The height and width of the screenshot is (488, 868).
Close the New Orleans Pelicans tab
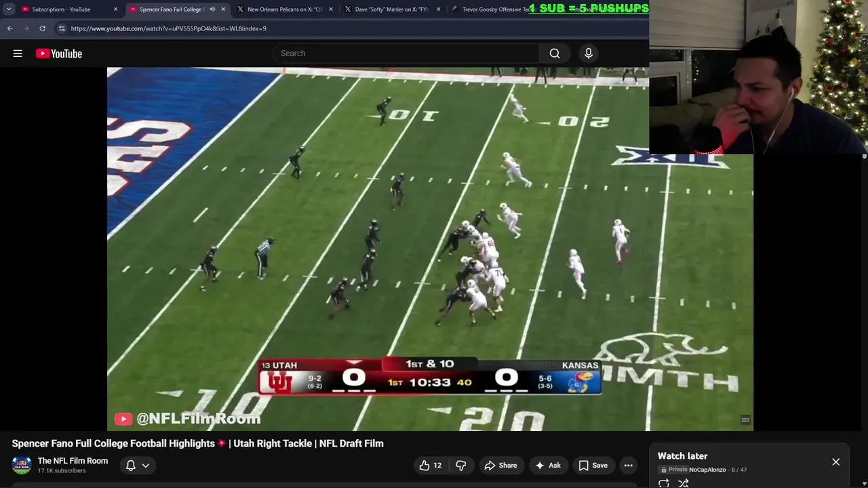click(331, 9)
